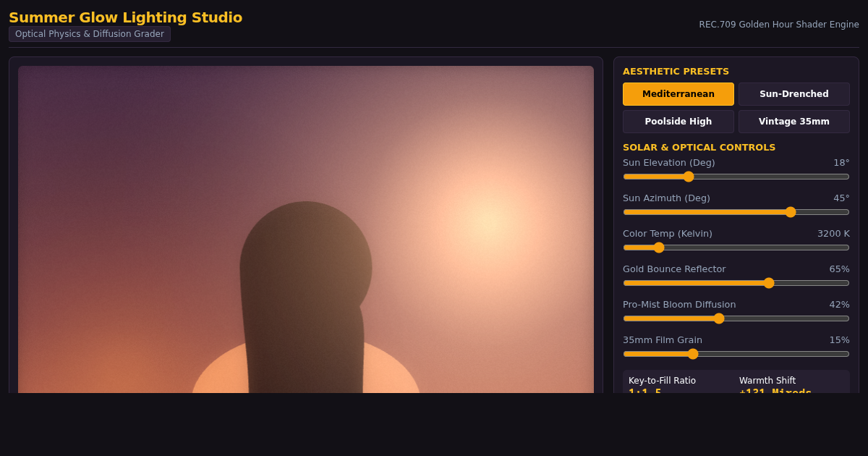This screenshot has width=868, height=456.
Task: Click the 65% reflector value
Action: 839,269
